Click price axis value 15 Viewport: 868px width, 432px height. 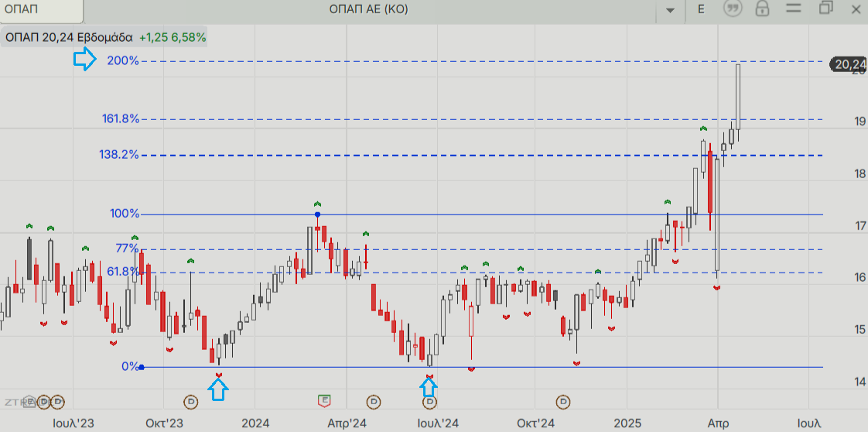[x=859, y=330]
